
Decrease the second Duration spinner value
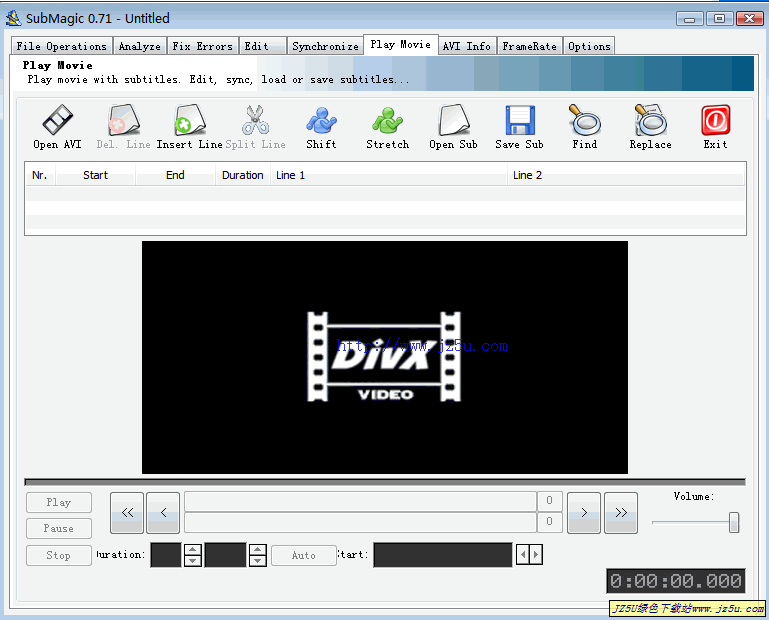click(x=258, y=561)
